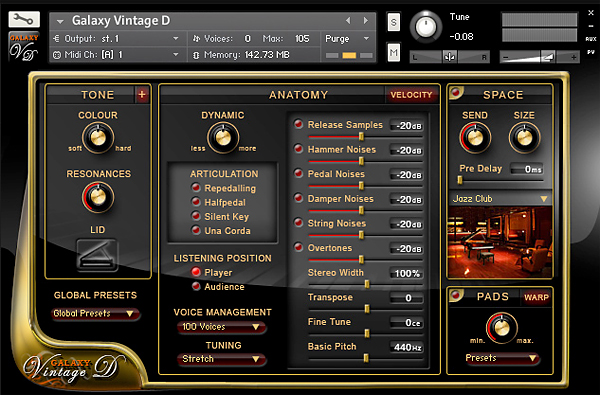Open the WARP page
Image resolution: width=600 pixels, height=395 pixels.
[536, 297]
